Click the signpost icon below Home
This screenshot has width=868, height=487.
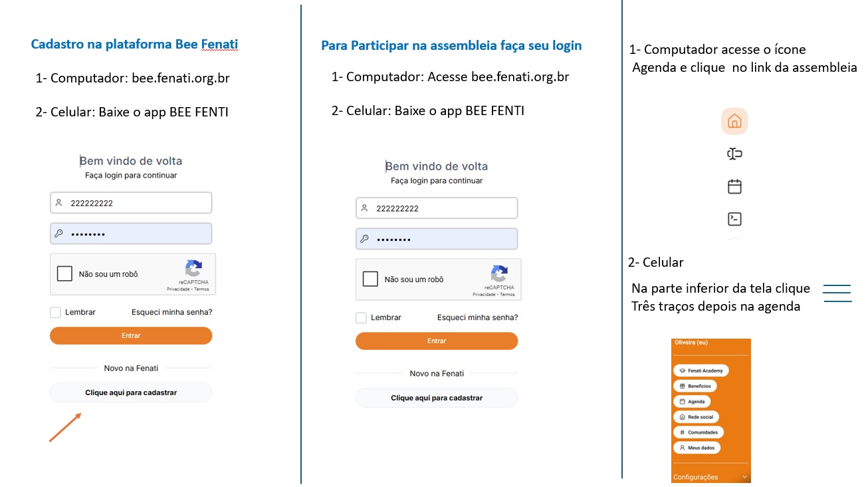tap(734, 154)
